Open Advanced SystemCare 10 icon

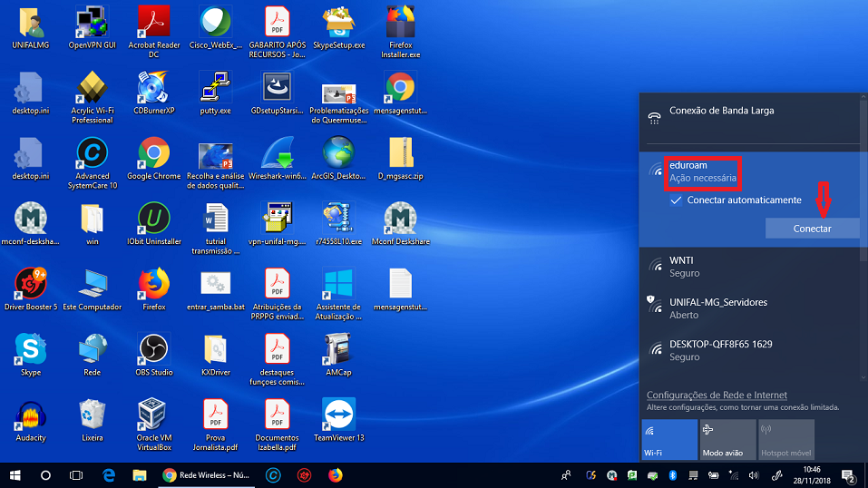[92, 163]
